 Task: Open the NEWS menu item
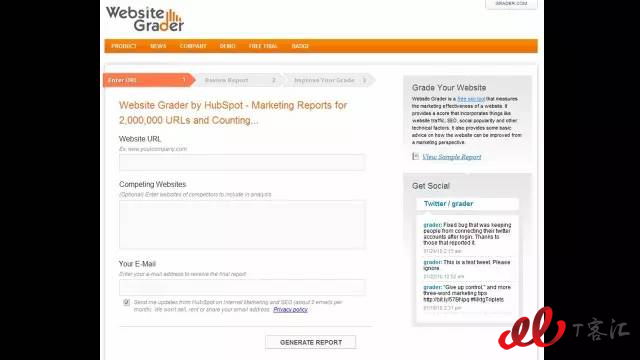(158, 46)
